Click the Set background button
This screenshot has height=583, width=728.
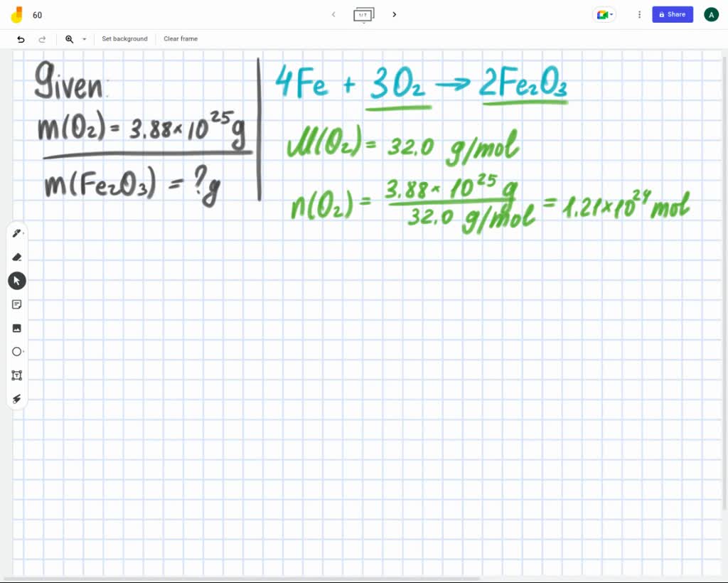coord(124,39)
